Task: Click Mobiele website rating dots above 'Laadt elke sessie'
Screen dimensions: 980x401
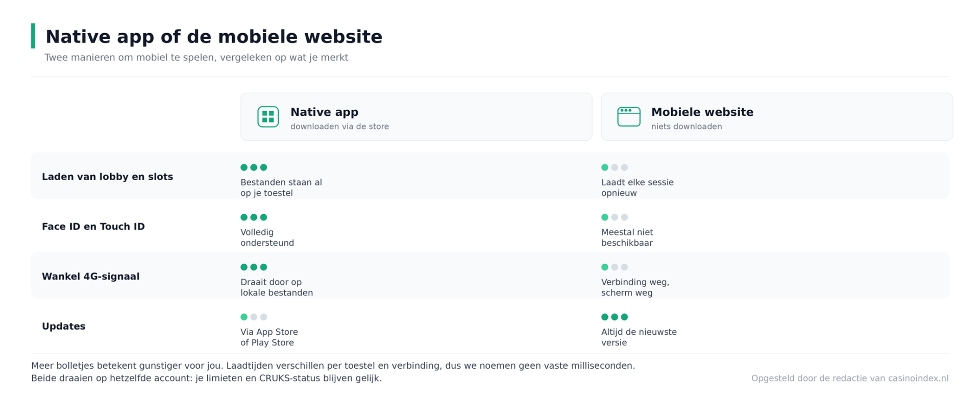Action: click(615, 167)
